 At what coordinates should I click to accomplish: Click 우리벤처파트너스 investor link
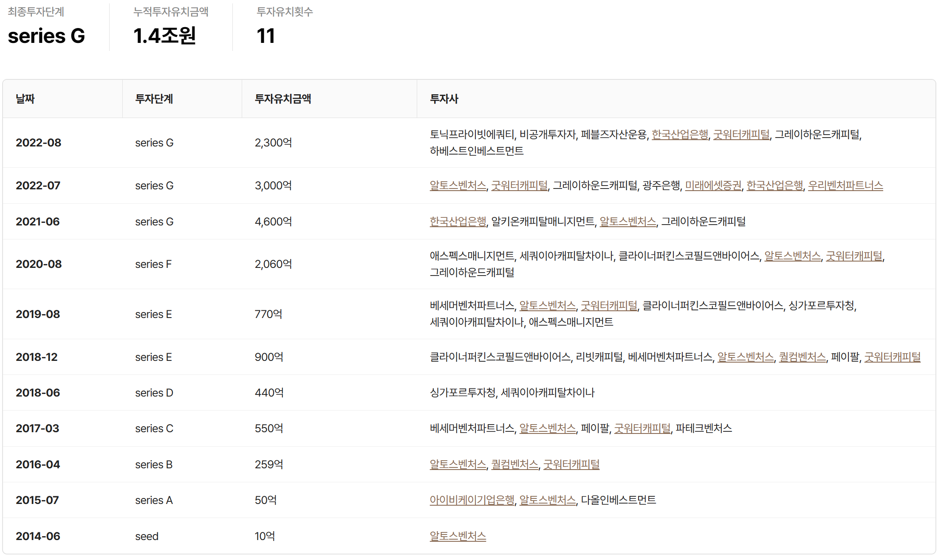click(x=845, y=186)
